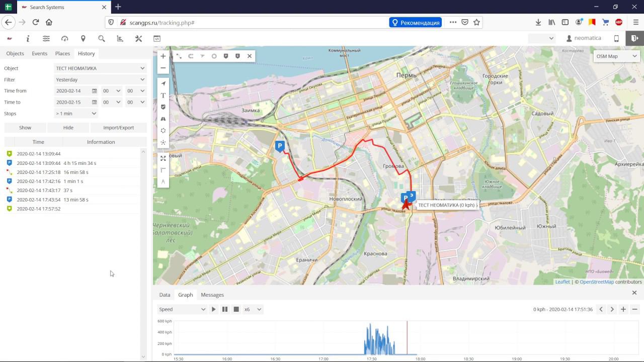Viewport: 644px width, 362px height.
Task: Open the Time to hour dropdown
Action: pos(112,102)
